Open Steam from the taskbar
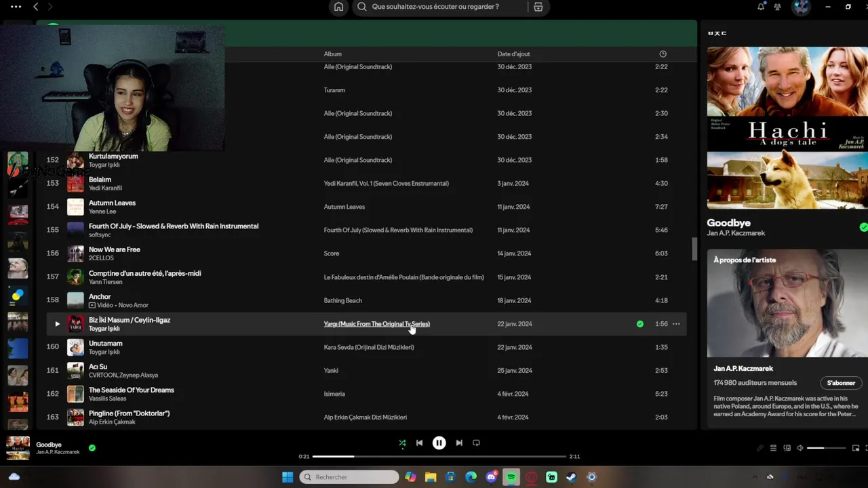Image resolution: width=868 pixels, height=488 pixels. click(x=572, y=477)
